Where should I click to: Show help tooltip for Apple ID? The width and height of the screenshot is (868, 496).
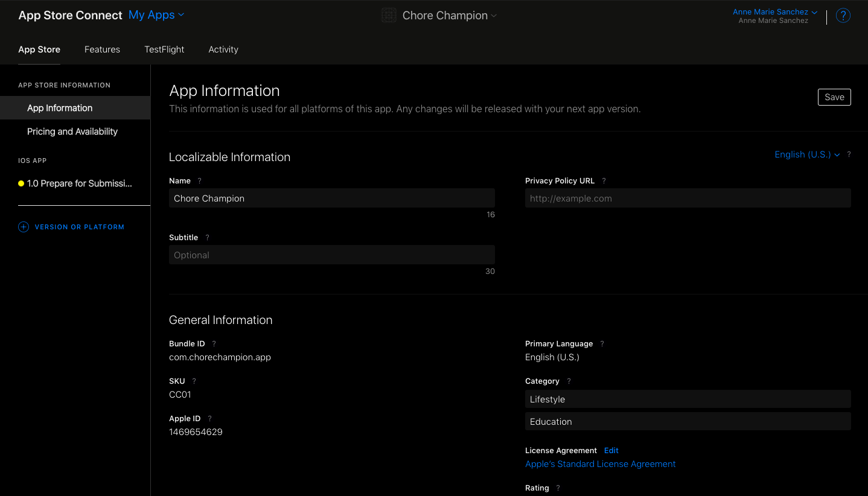tap(209, 419)
